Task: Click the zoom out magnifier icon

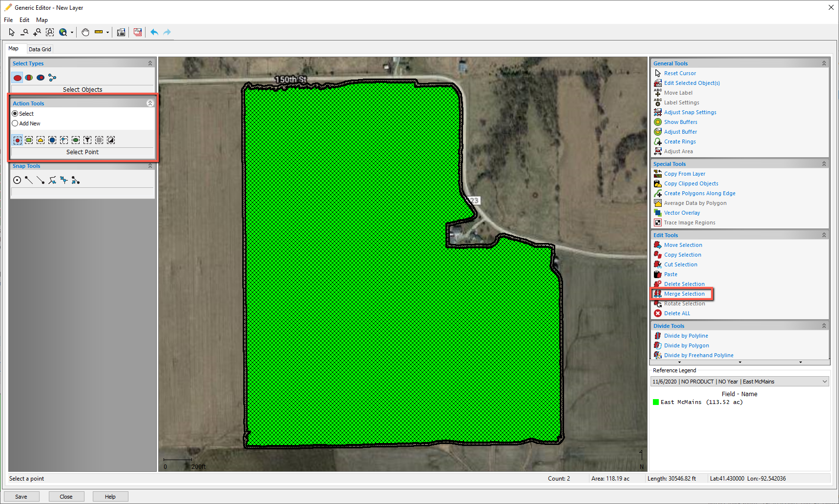Action: [24, 32]
